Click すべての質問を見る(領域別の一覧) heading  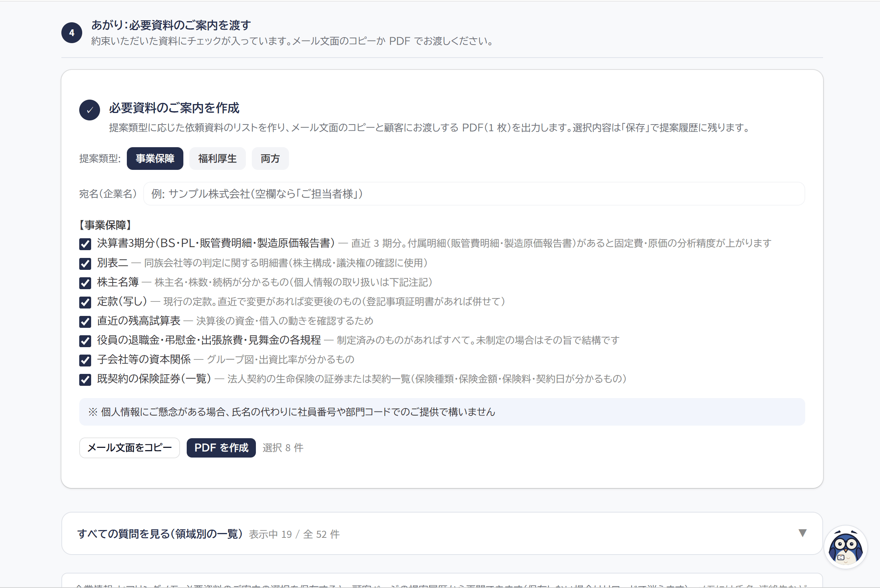point(160,534)
